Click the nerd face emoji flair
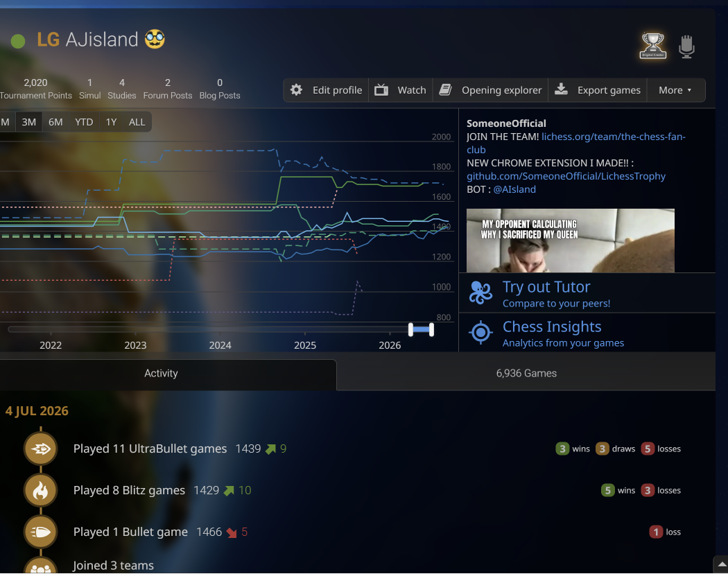728x574 pixels. [155, 39]
